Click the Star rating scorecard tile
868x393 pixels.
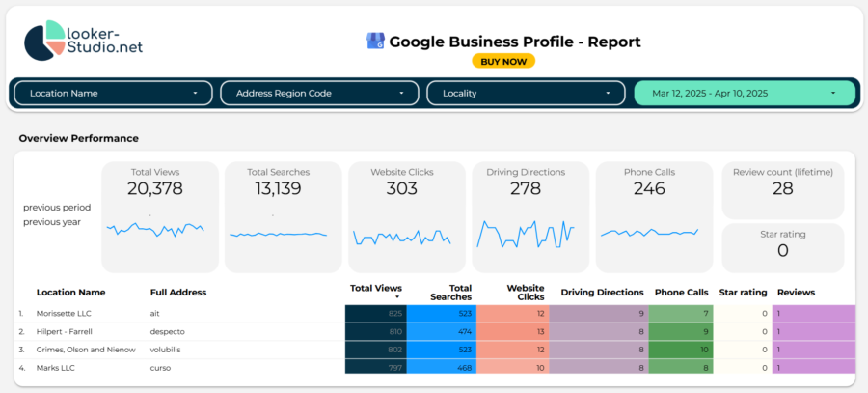782,248
